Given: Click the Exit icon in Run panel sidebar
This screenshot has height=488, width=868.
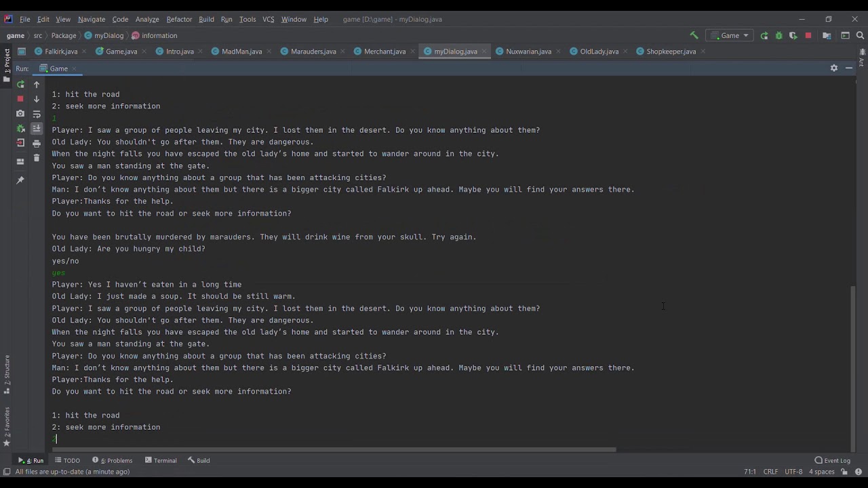Looking at the screenshot, I should point(20,143).
